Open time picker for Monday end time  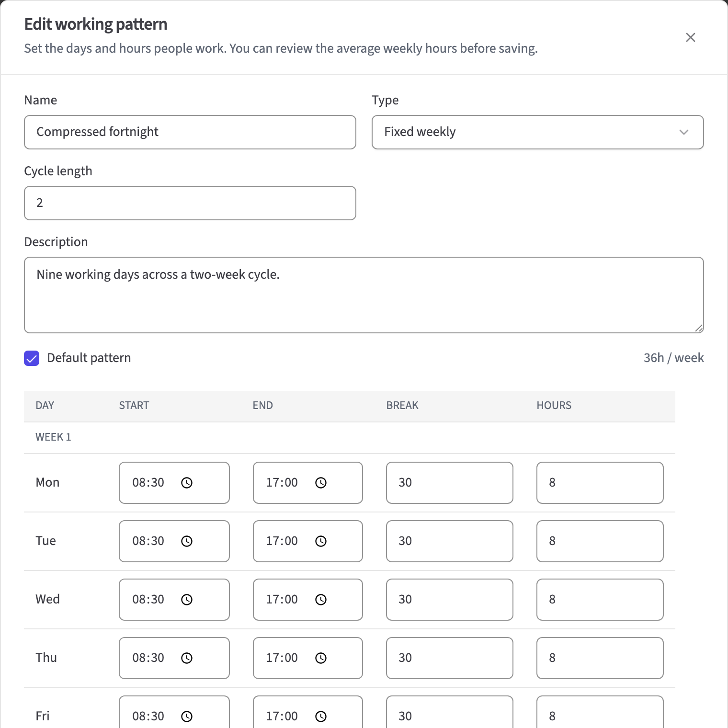(321, 483)
